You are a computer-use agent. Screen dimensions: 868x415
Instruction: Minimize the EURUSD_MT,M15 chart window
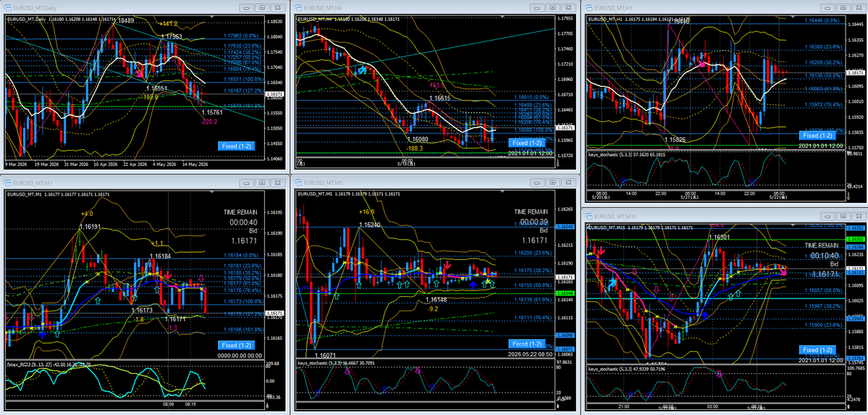(x=828, y=216)
